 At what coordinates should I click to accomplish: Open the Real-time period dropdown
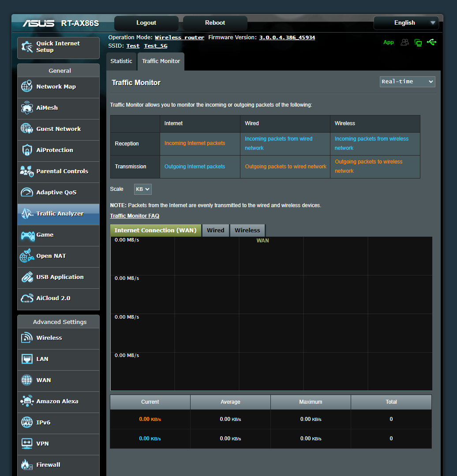(407, 82)
